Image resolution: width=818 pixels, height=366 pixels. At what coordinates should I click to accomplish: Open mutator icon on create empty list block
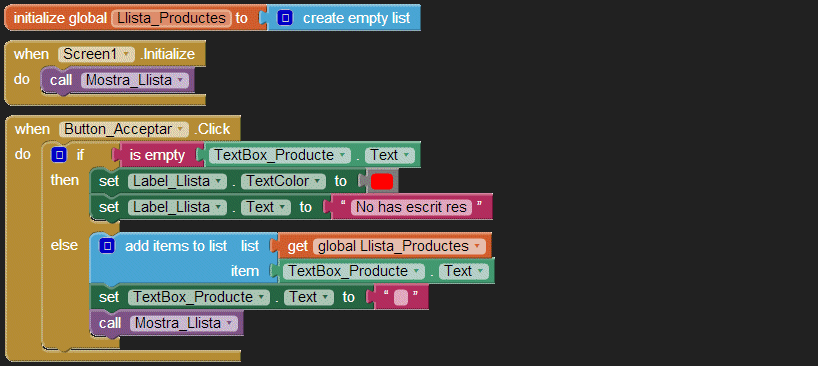[284, 18]
